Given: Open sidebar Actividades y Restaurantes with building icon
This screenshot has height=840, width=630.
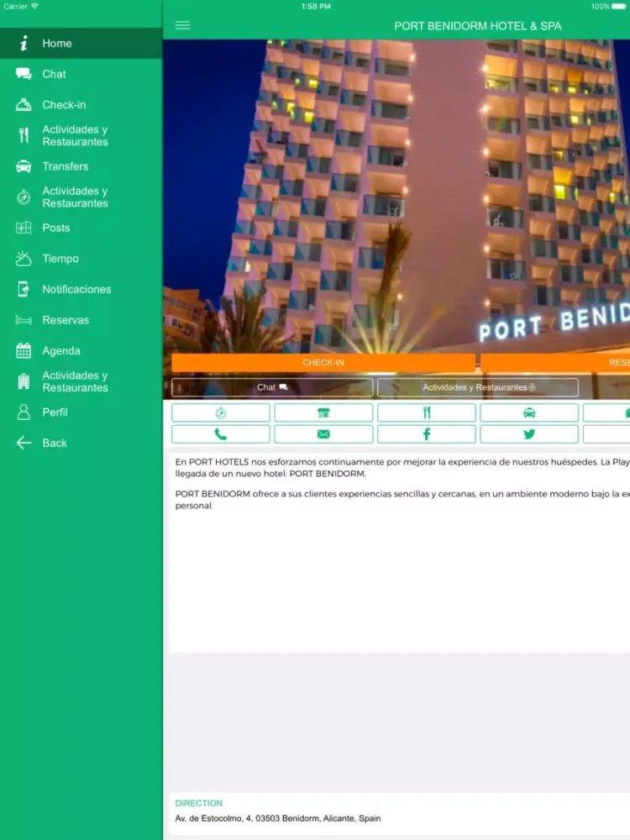Looking at the screenshot, I should click(x=81, y=381).
